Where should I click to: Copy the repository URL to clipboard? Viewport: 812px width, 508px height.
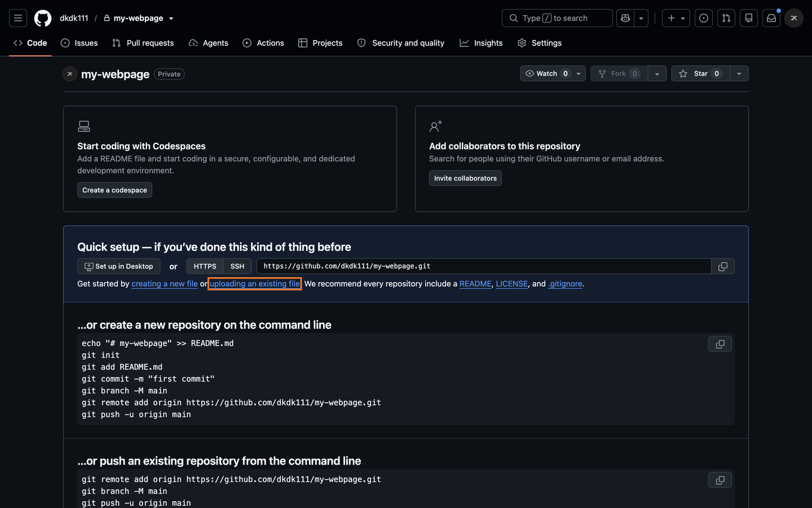723,266
